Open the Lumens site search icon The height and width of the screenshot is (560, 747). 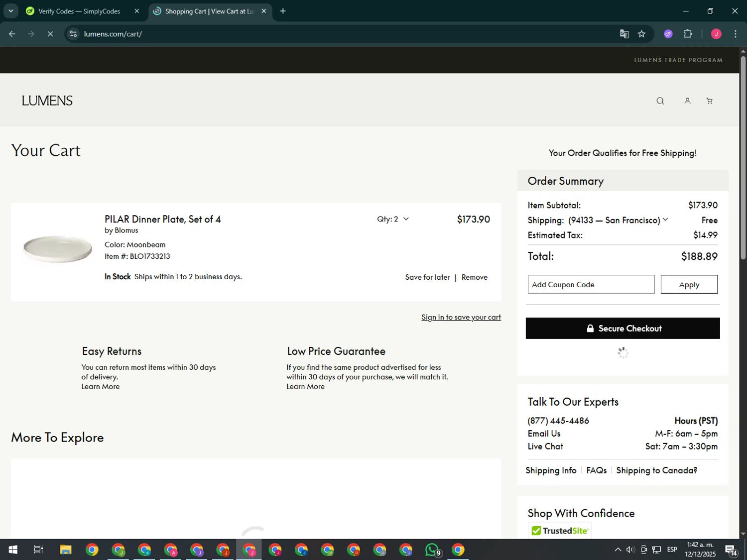coord(660,101)
